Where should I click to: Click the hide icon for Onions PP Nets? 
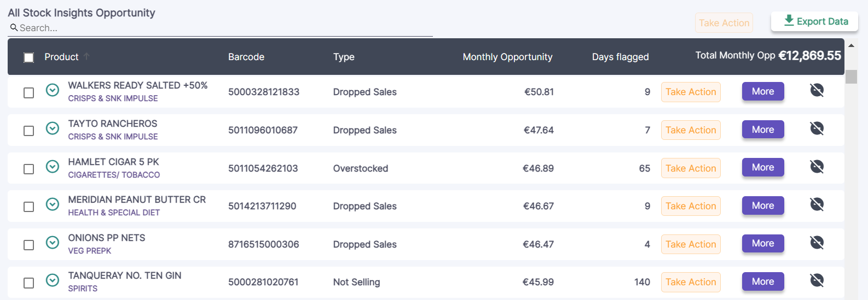click(x=817, y=243)
